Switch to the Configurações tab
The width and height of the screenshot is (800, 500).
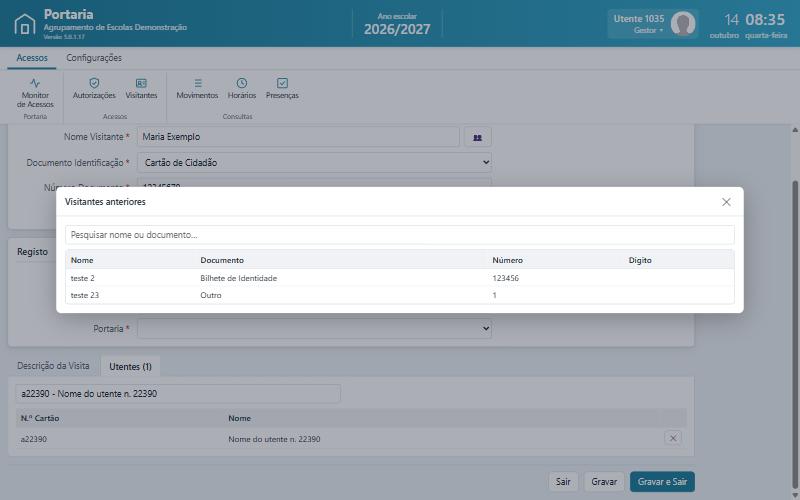coord(94,58)
